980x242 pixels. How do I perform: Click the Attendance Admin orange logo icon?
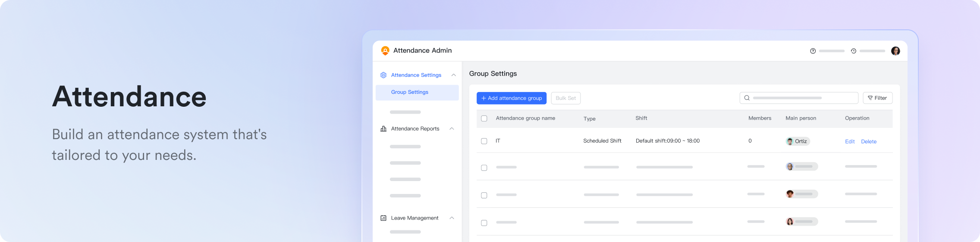click(385, 51)
